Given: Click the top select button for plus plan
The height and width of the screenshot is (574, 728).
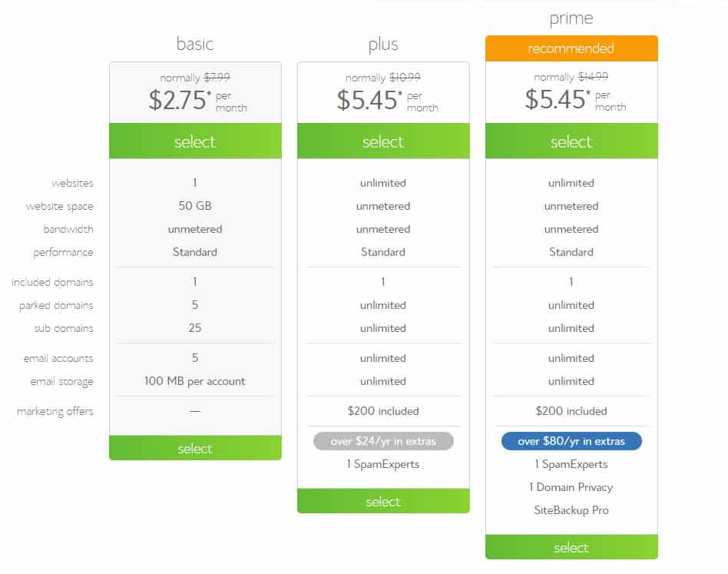Looking at the screenshot, I should (383, 141).
